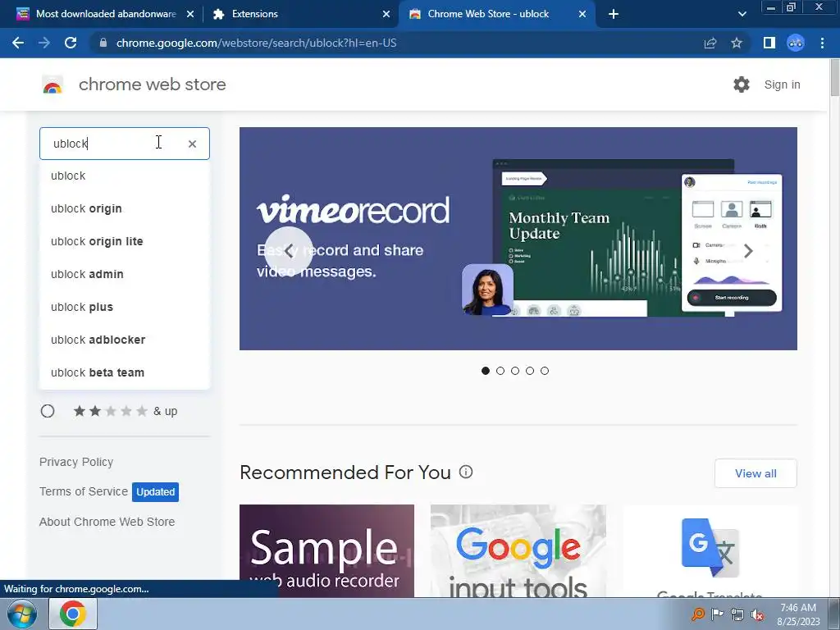This screenshot has height=630, width=840.
Task: Open Sample web audio recorder card
Action: click(326, 550)
